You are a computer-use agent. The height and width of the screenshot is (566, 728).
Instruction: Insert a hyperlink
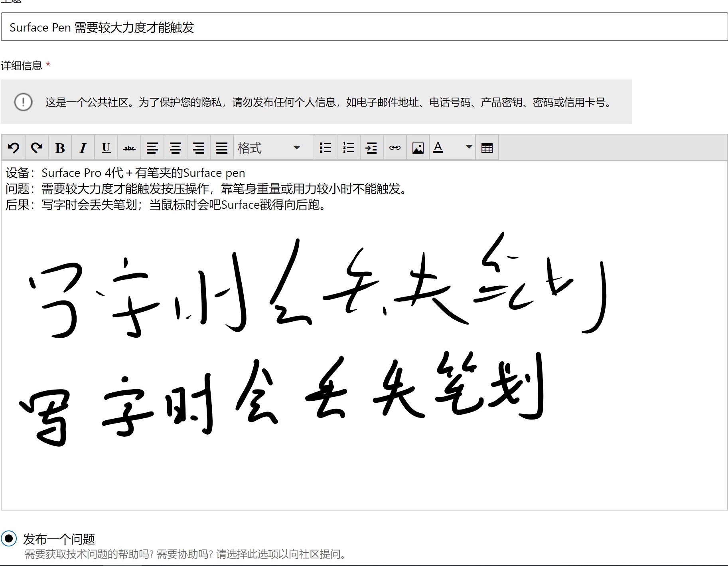click(395, 148)
